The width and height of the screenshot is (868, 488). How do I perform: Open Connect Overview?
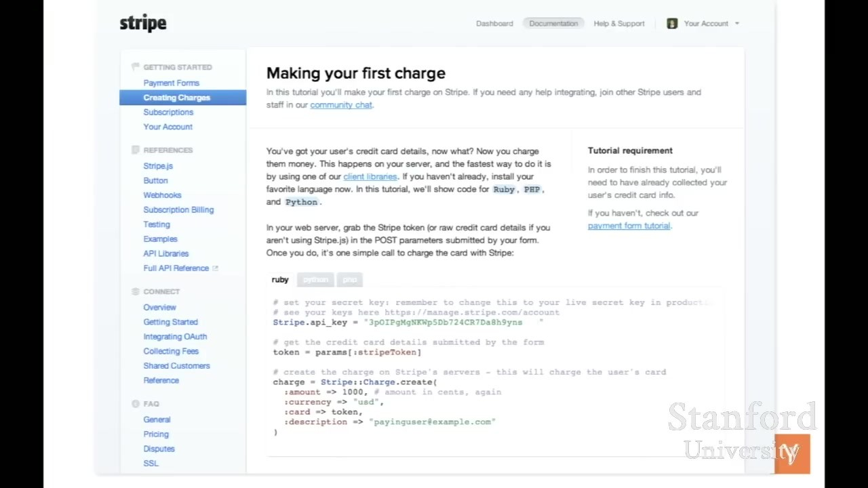click(x=159, y=307)
